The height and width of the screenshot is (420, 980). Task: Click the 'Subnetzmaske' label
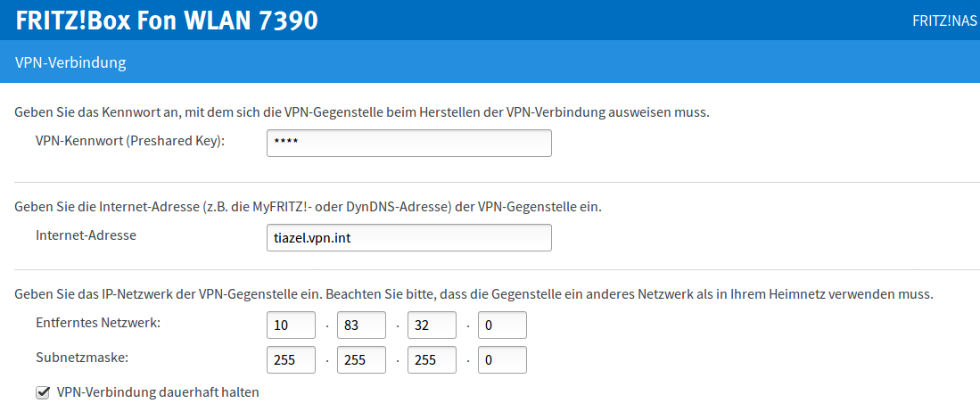click(82, 358)
